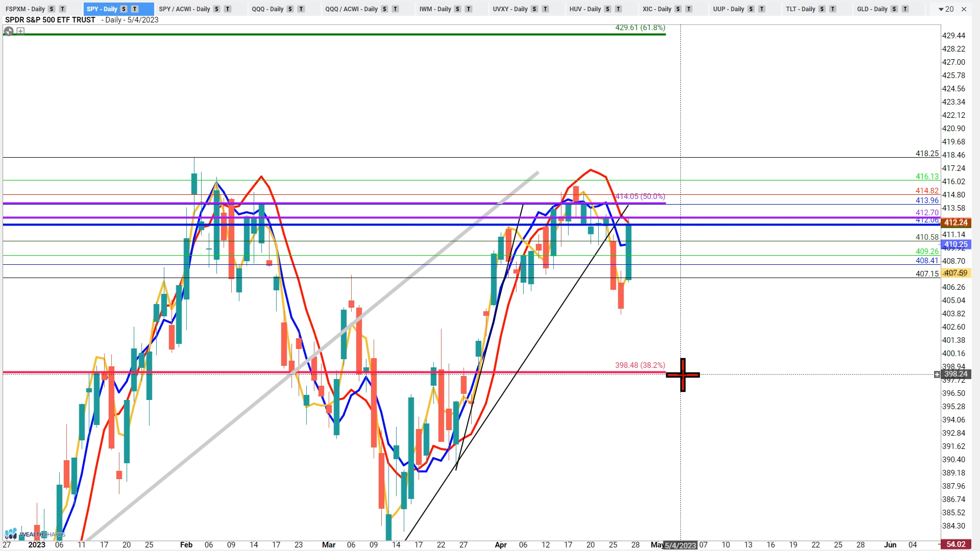Switch to the GLD - Daily tab

tap(872, 9)
